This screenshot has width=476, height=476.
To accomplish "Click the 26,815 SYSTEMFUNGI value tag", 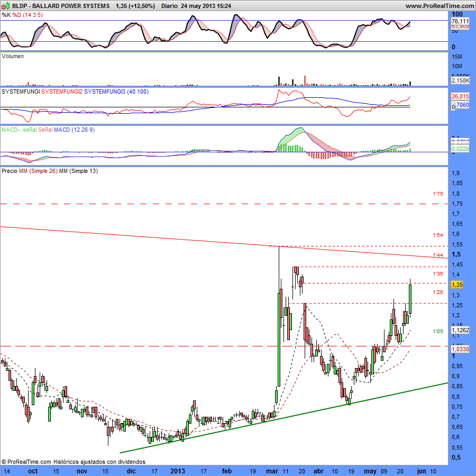I will pyautogui.click(x=460, y=97).
